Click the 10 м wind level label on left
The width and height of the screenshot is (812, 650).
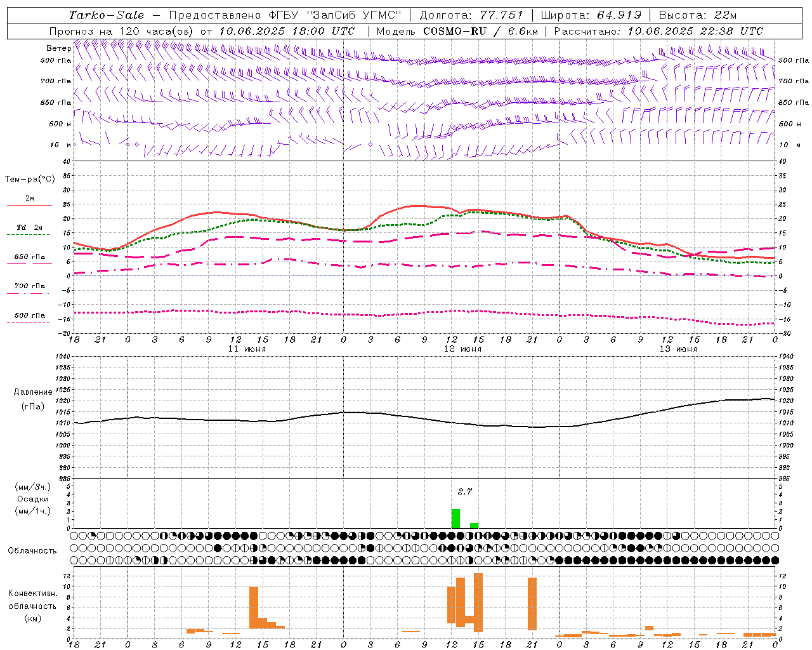point(60,145)
